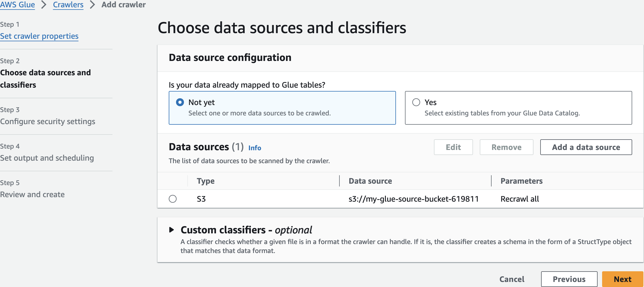Return to Set crawler properties step
644x287 pixels.
click(39, 36)
